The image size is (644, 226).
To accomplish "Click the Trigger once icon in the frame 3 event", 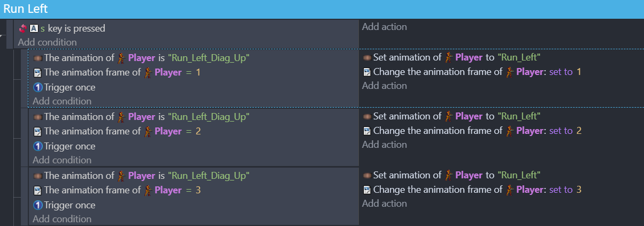I will tap(37, 205).
